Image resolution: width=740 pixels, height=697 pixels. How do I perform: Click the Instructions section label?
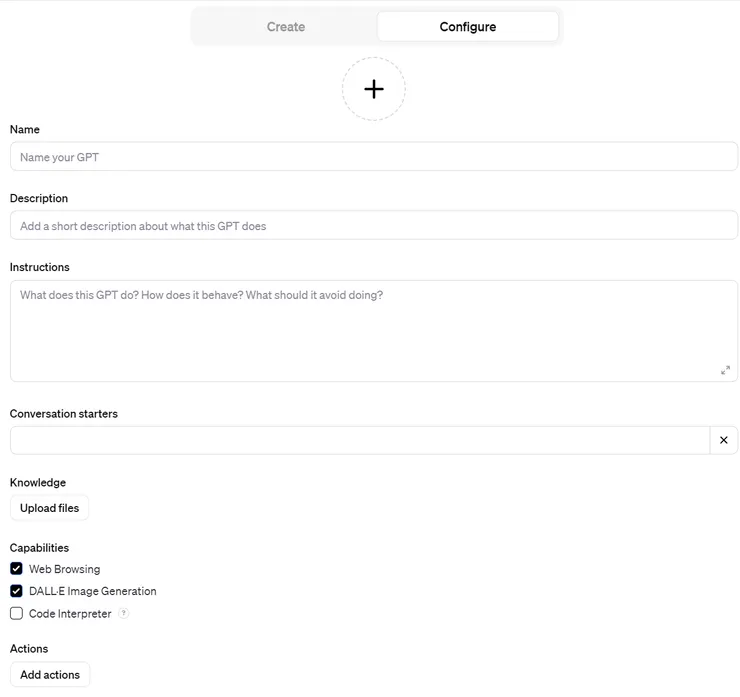40,267
